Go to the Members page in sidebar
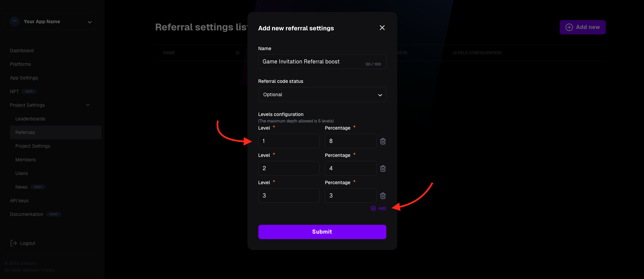Screen dimensions: 644x279 click(26, 160)
